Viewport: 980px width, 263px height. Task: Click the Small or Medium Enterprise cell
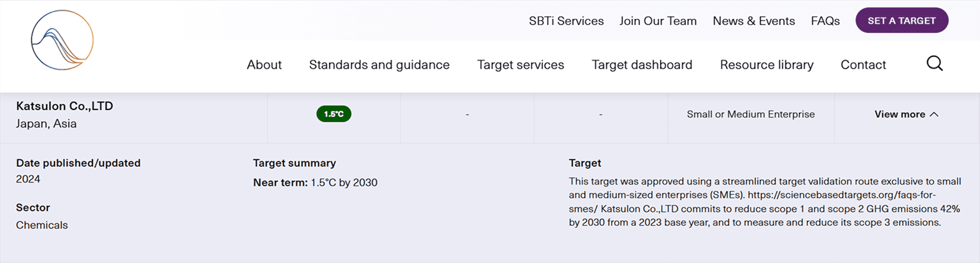(750, 114)
